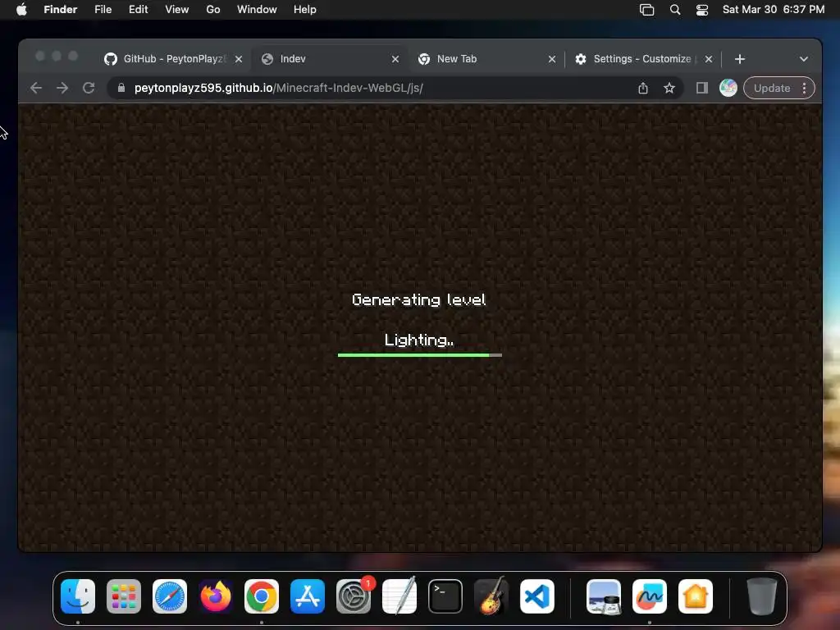Close the Indev tab

(395, 59)
